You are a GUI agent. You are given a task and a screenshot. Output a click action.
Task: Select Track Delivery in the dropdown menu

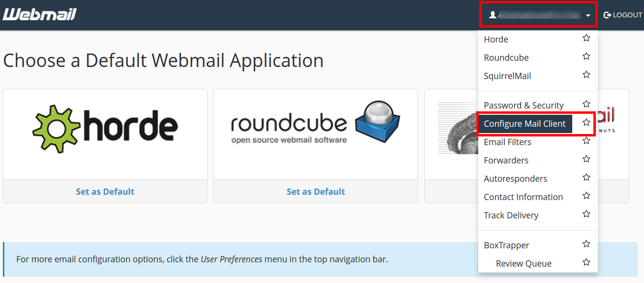coord(511,215)
